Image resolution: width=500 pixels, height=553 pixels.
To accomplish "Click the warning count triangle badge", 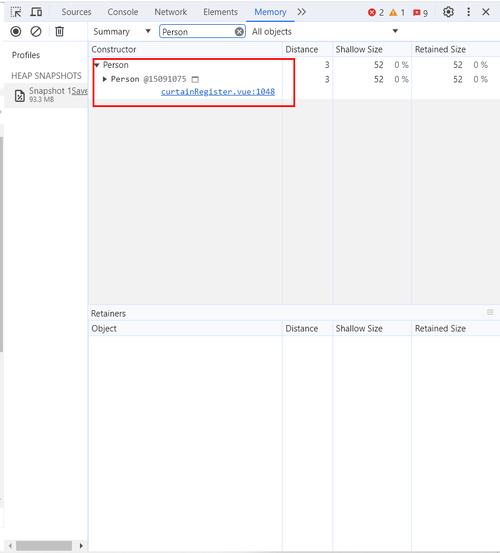I will click(397, 13).
